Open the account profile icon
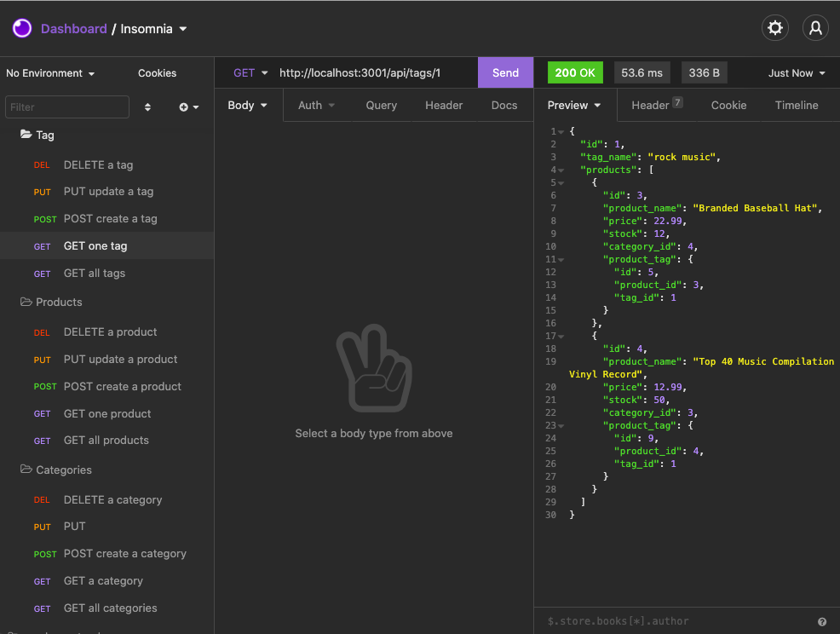840x634 pixels. pyautogui.click(x=815, y=27)
